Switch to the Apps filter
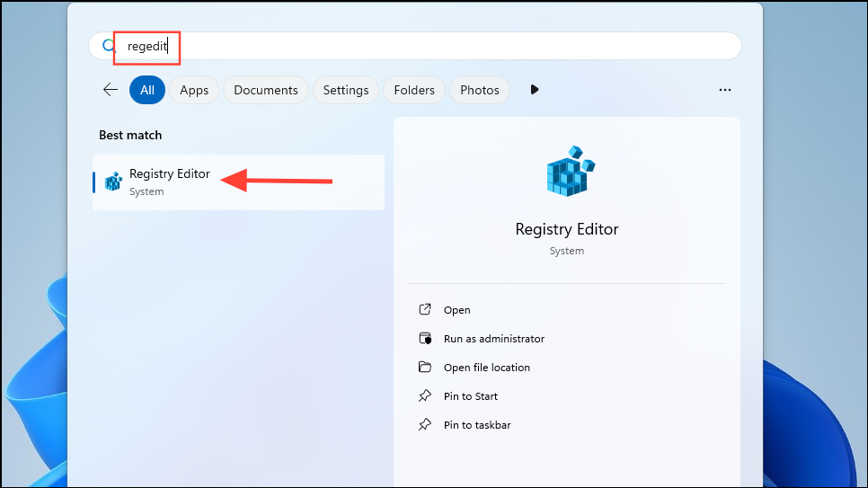Screen dimensions: 868x488 tap(194, 90)
